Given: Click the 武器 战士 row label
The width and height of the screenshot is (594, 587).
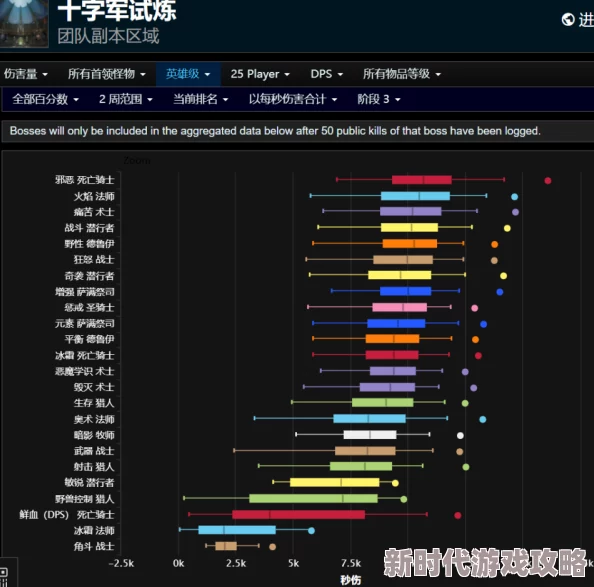Looking at the screenshot, I should 94,451.
